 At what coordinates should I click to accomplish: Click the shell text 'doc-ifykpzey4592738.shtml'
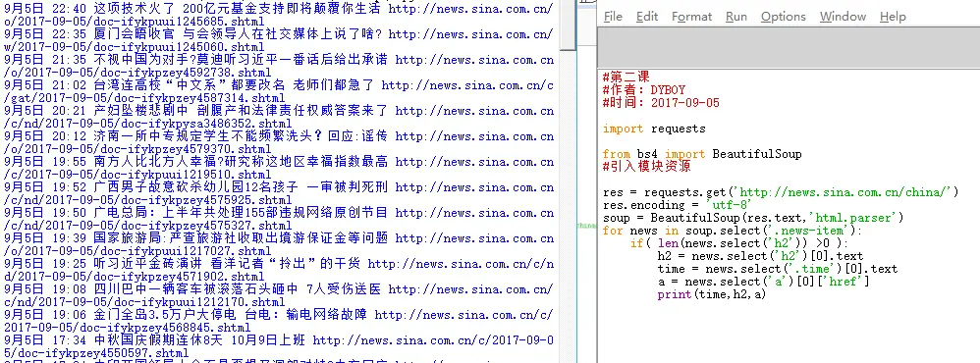187,74
